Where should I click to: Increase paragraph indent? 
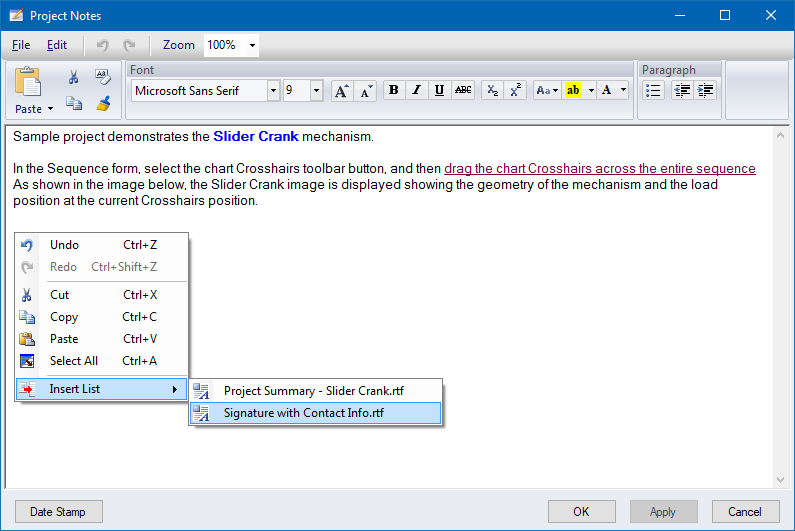coord(706,90)
